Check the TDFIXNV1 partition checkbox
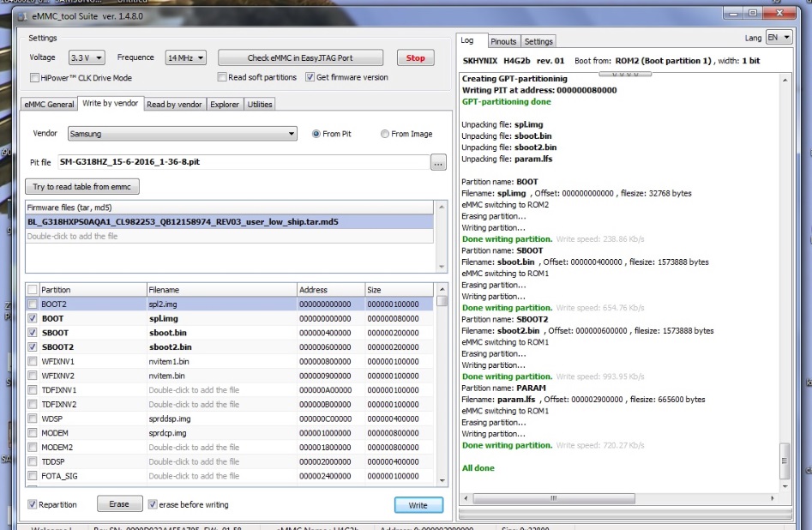Image resolution: width=812 pixels, height=530 pixels. pos(33,390)
